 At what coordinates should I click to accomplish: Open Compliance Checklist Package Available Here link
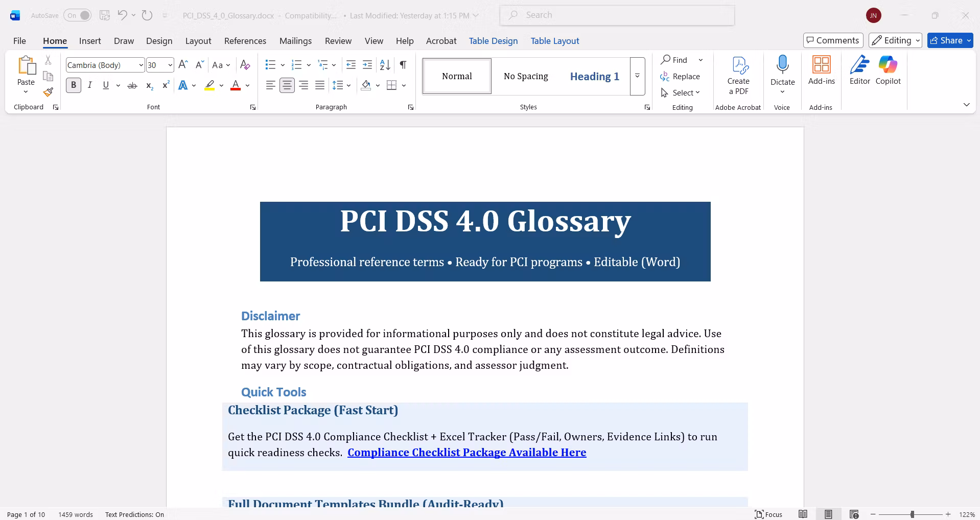click(x=467, y=453)
